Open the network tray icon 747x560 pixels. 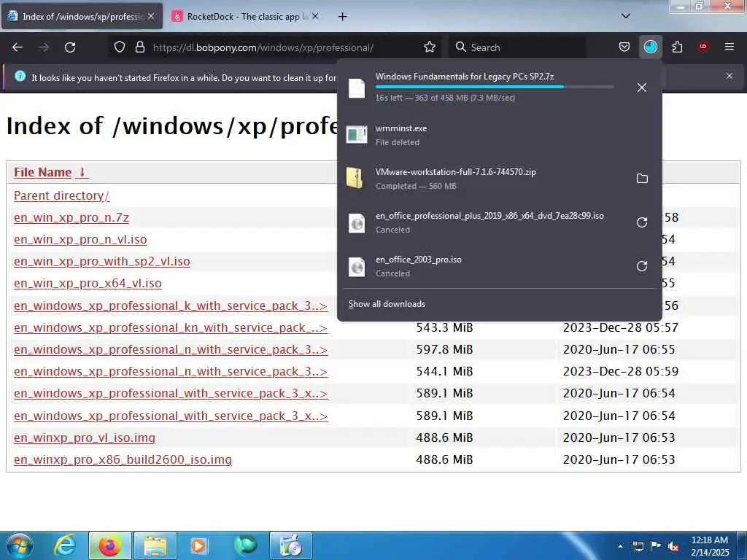(638, 546)
